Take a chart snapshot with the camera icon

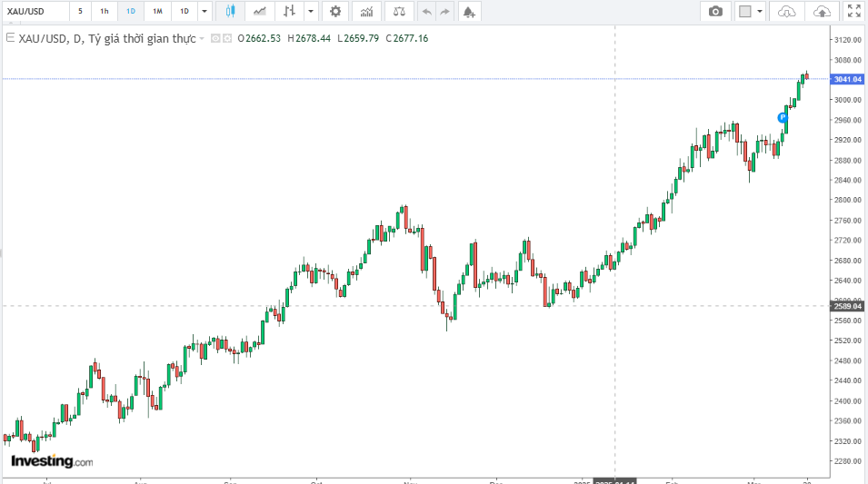click(715, 12)
